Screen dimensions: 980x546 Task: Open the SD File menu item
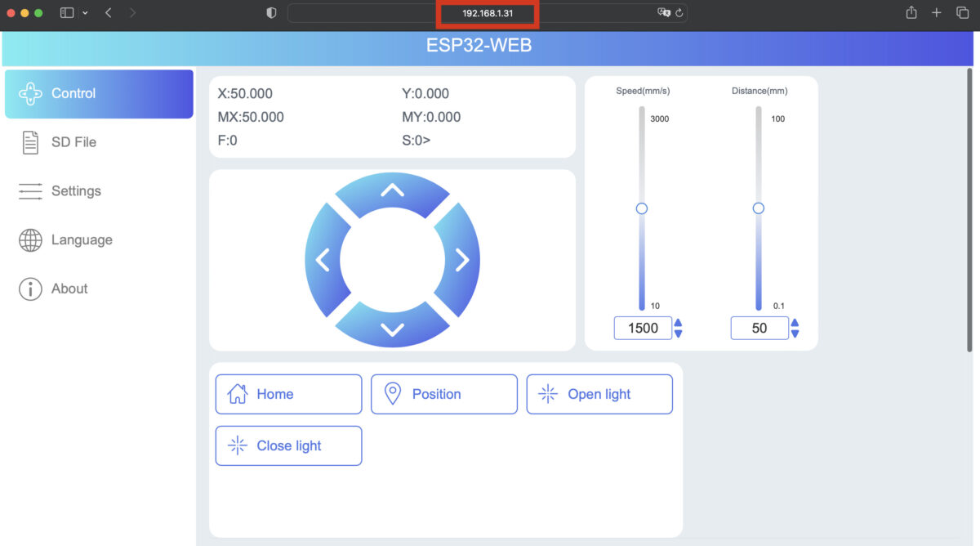(73, 142)
